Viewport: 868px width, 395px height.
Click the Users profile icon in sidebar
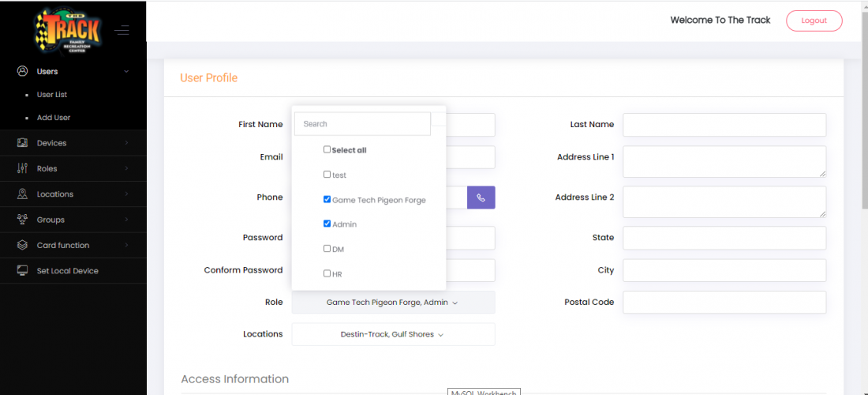coord(23,71)
